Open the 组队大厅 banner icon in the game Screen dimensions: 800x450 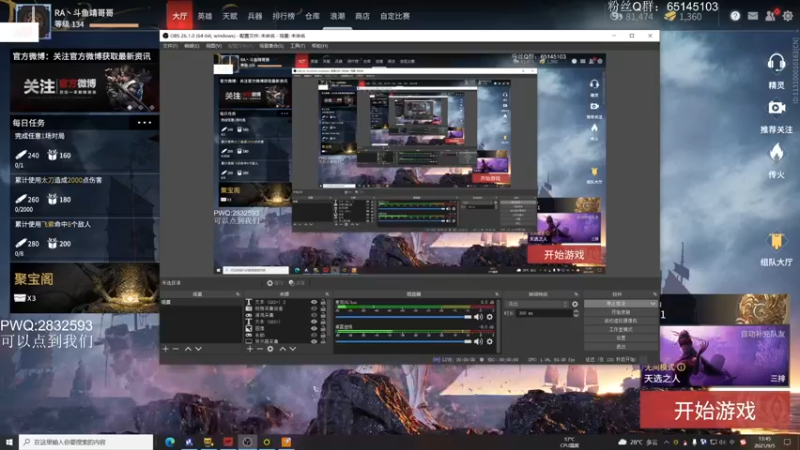pyautogui.click(x=776, y=241)
